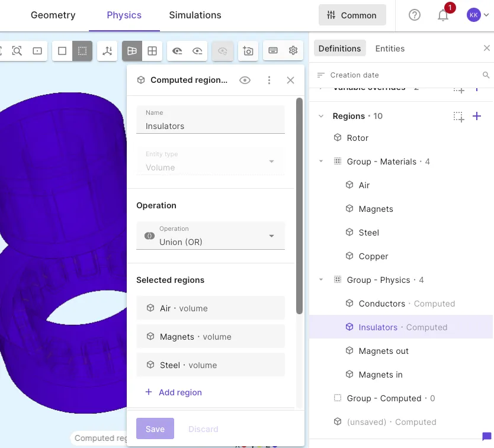This screenshot has height=448, width=494.
Task: Add a new region with plus icon
Action: [x=477, y=116]
